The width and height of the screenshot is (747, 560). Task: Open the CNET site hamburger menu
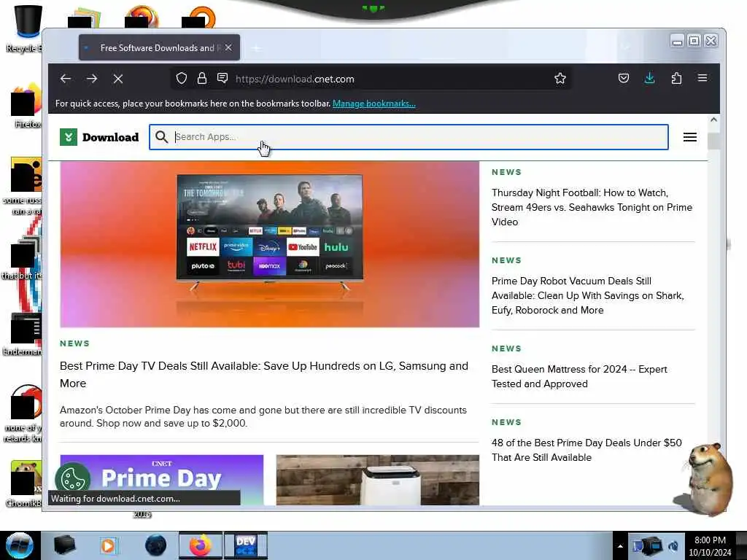coord(690,137)
